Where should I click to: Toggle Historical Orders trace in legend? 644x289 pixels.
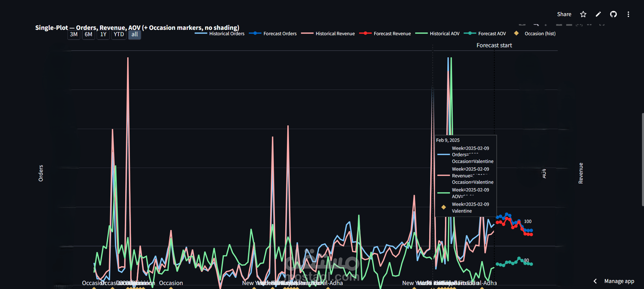(219, 34)
